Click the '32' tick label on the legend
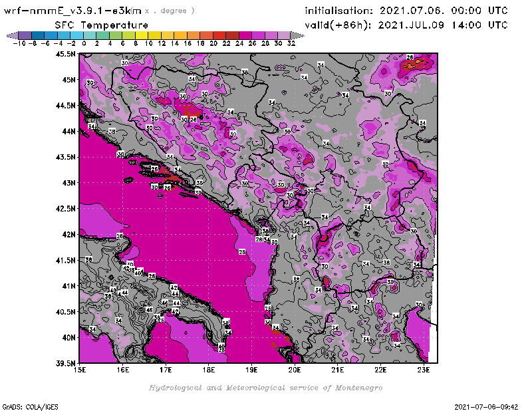Screen dimensions: 532x411 point(291,43)
